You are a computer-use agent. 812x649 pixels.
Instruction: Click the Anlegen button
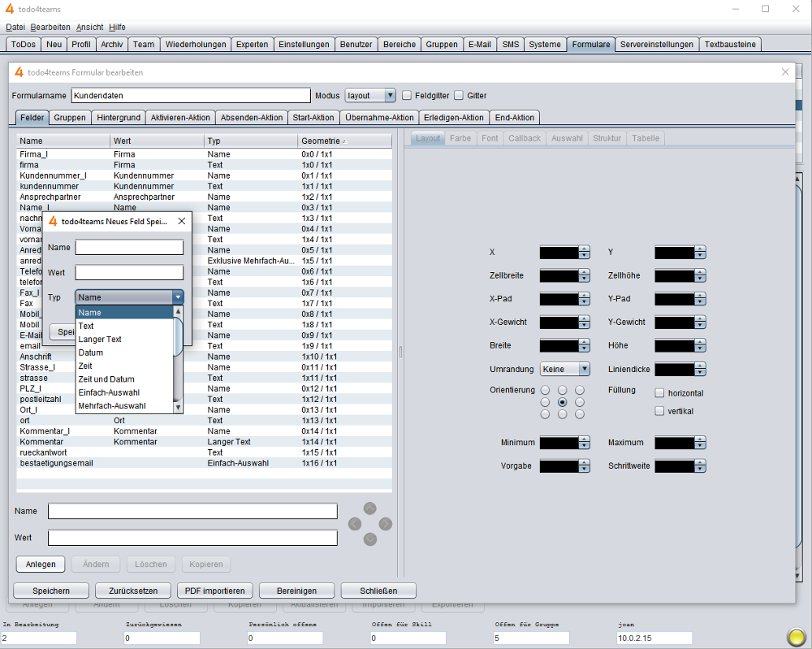coord(41,565)
